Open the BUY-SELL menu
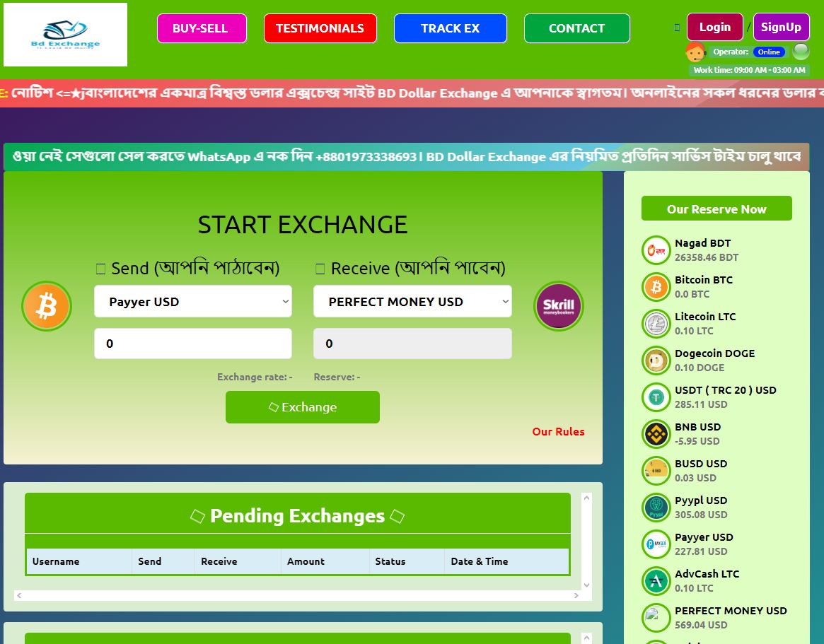Screen dimensions: 824x644 click(x=202, y=28)
